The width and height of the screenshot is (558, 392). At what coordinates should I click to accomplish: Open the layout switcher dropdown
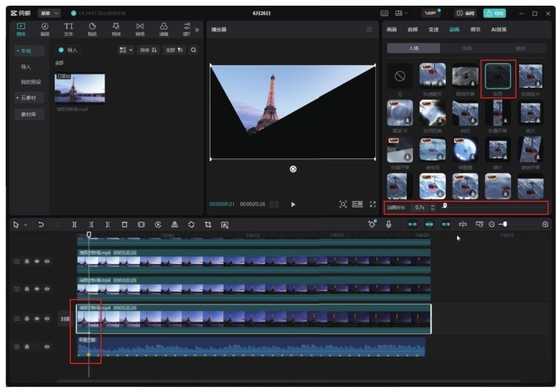coord(401,13)
